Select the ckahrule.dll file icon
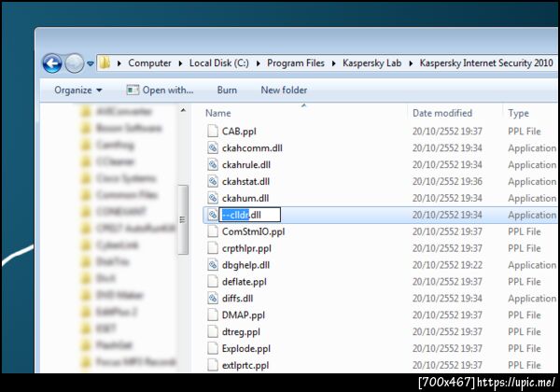Screen dimensions: 560x392 point(213,164)
